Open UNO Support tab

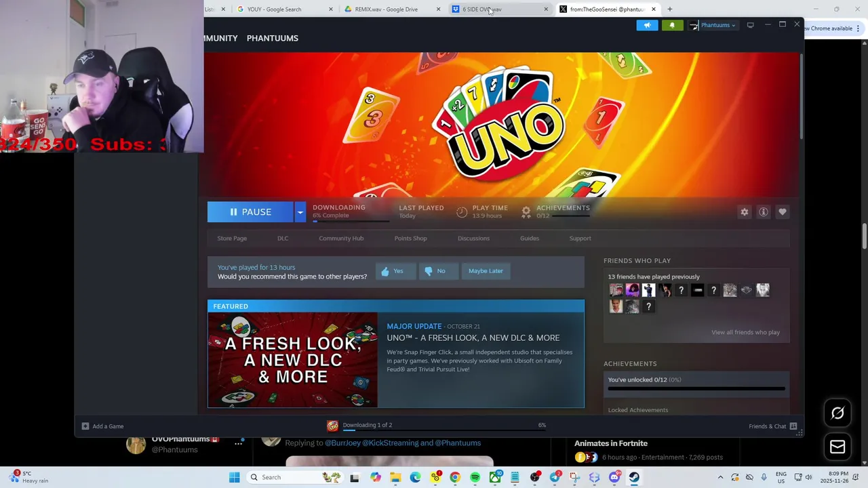[580, 239]
